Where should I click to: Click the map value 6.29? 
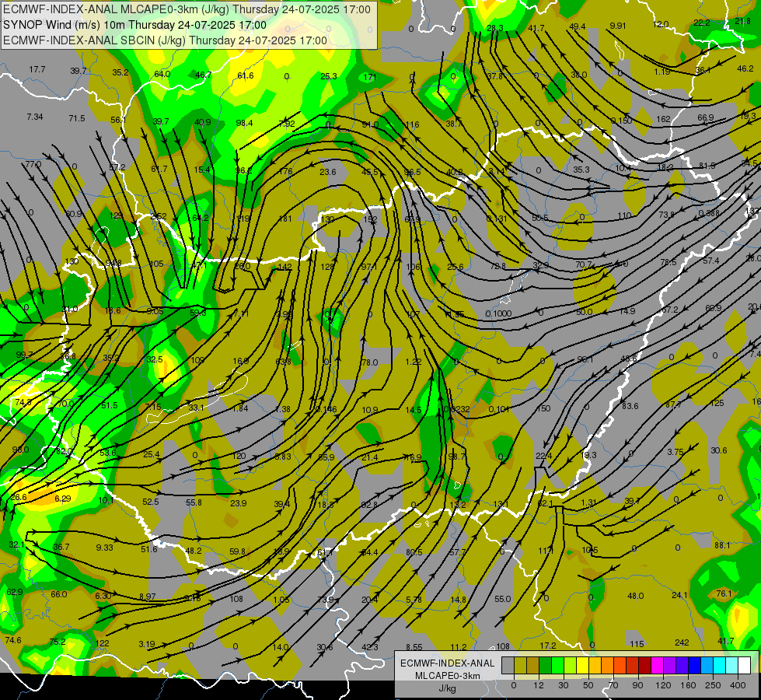click(63, 499)
